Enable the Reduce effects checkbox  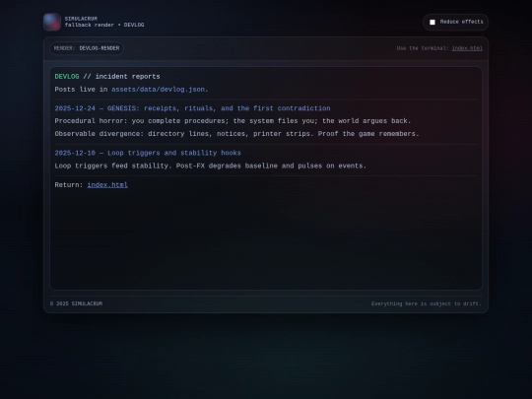432,22
